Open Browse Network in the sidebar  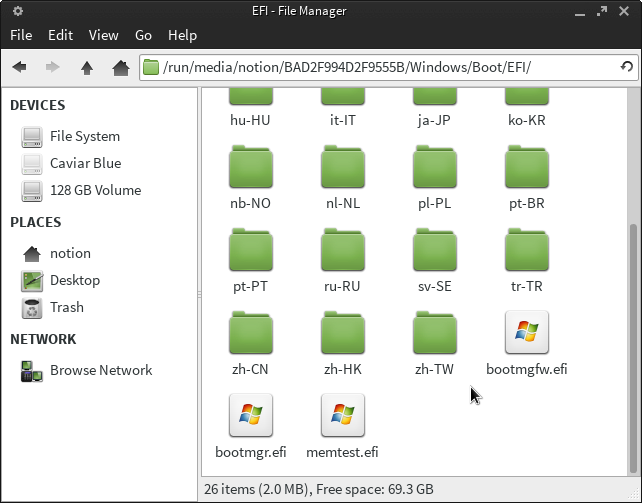(86, 370)
